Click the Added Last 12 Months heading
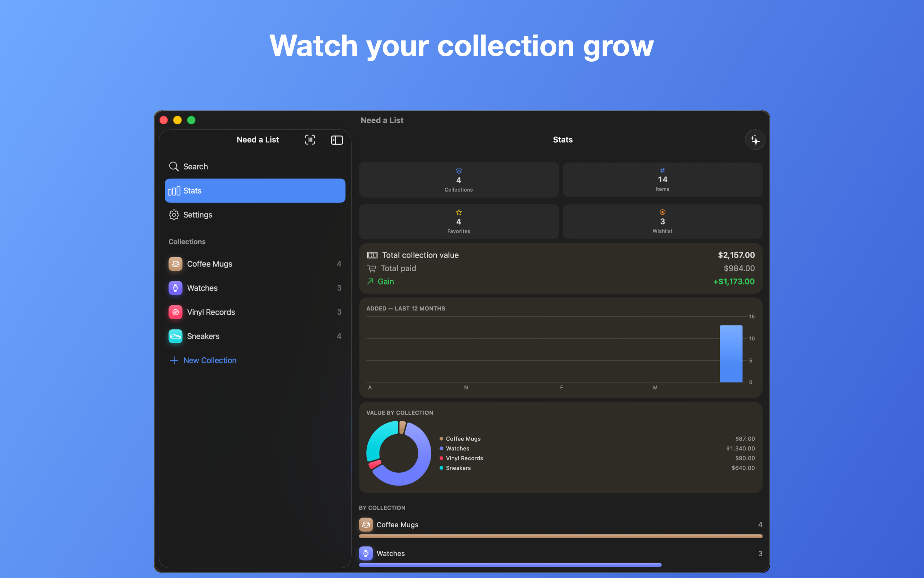This screenshot has height=578, width=924. point(406,308)
